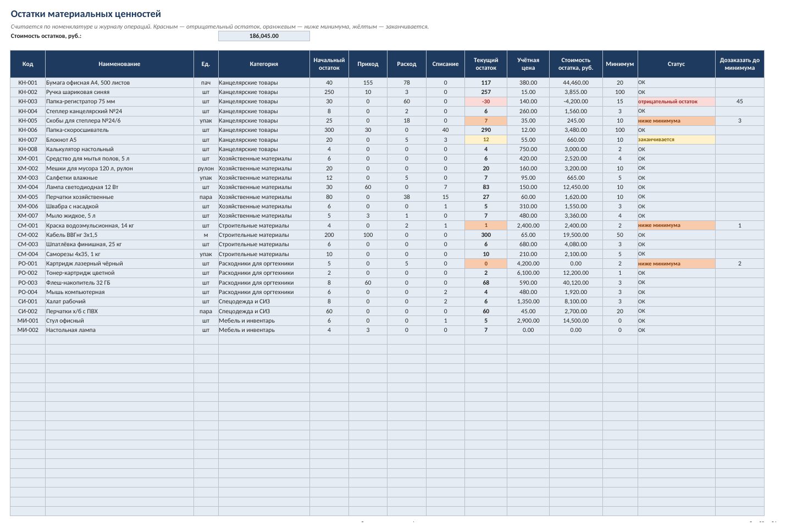
Task: Select the 'Спецодежда и СИЗ' cell for Халат рабочий
Action: [x=264, y=301]
